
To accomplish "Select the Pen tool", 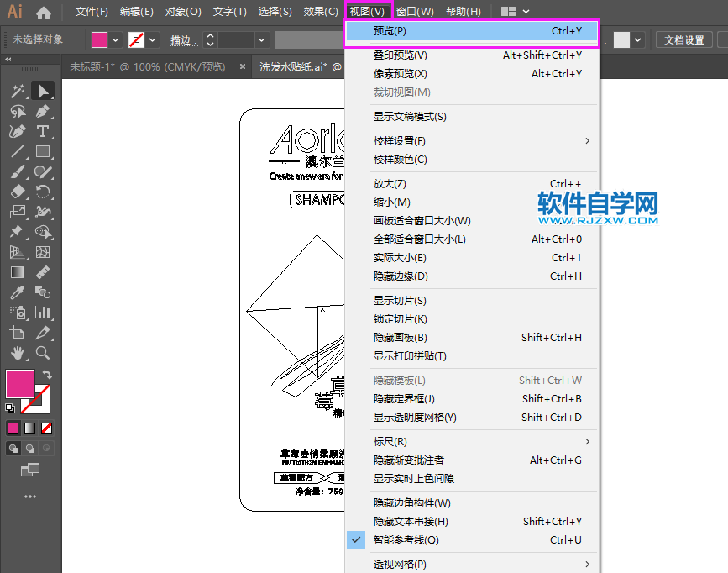I will [44, 110].
